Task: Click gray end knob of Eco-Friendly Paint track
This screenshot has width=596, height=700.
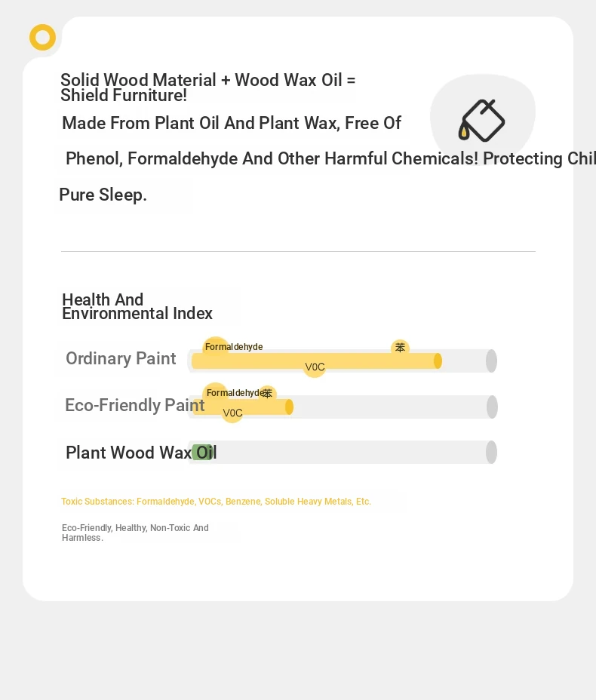Action: (x=492, y=407)
